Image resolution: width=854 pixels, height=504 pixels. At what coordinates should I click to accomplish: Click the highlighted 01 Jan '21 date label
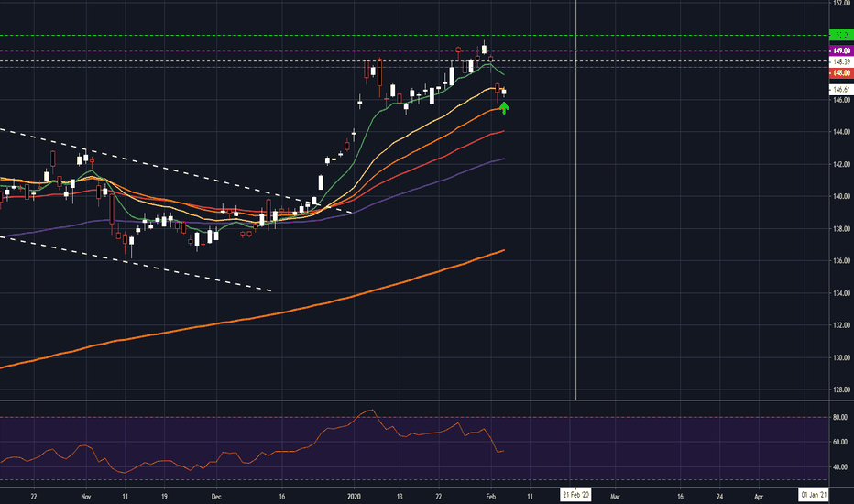coord(814,495)
